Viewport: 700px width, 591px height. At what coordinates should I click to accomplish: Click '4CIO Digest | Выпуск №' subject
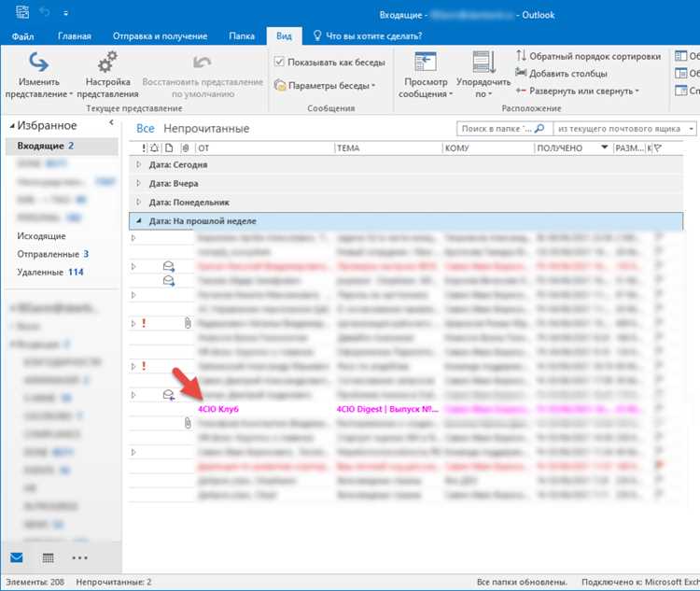(387, 409)
